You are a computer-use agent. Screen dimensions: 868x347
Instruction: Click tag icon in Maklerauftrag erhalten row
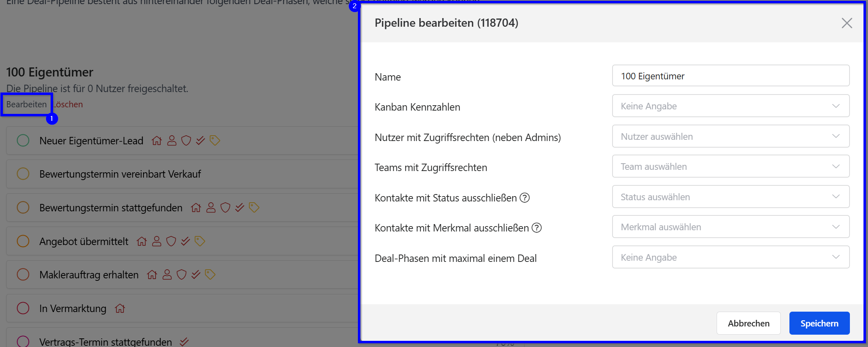point(210,275)
